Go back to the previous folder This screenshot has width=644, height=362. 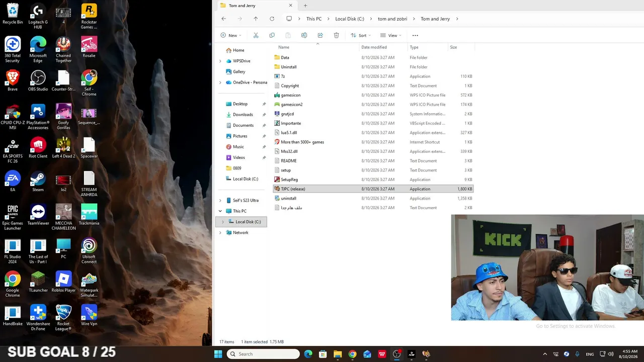pos(223,19)
